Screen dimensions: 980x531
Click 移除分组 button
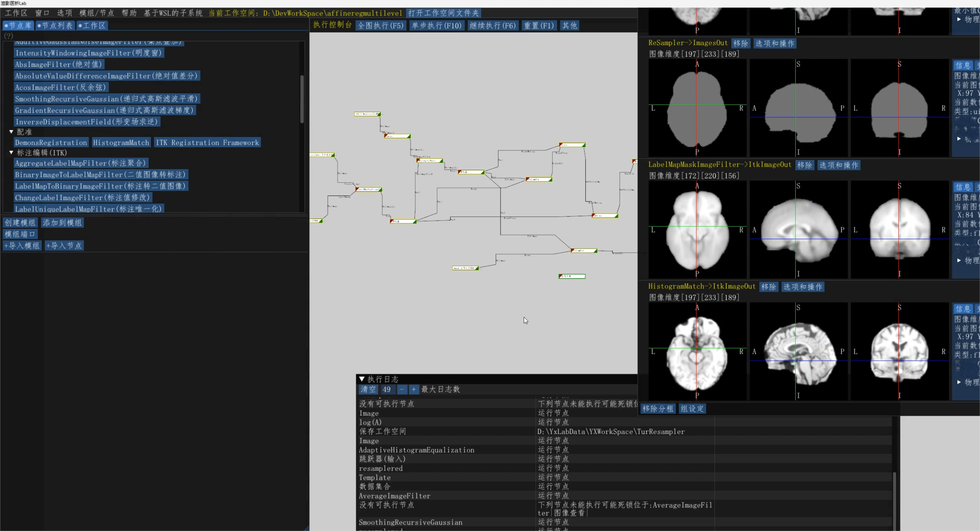pos(658,409)
